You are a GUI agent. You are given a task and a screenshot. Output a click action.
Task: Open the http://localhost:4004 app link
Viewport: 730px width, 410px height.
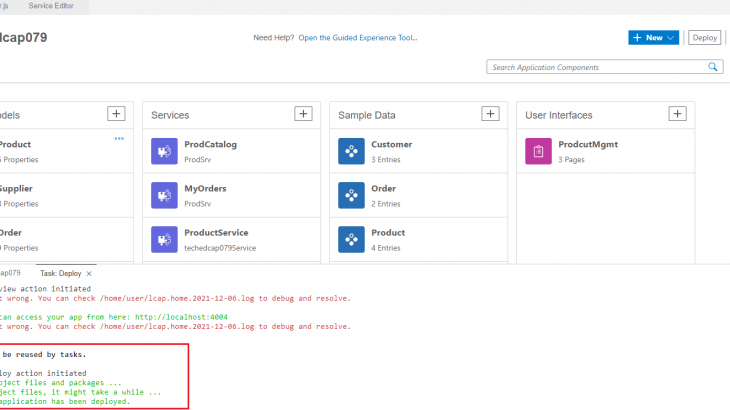(x=181, y=317)
